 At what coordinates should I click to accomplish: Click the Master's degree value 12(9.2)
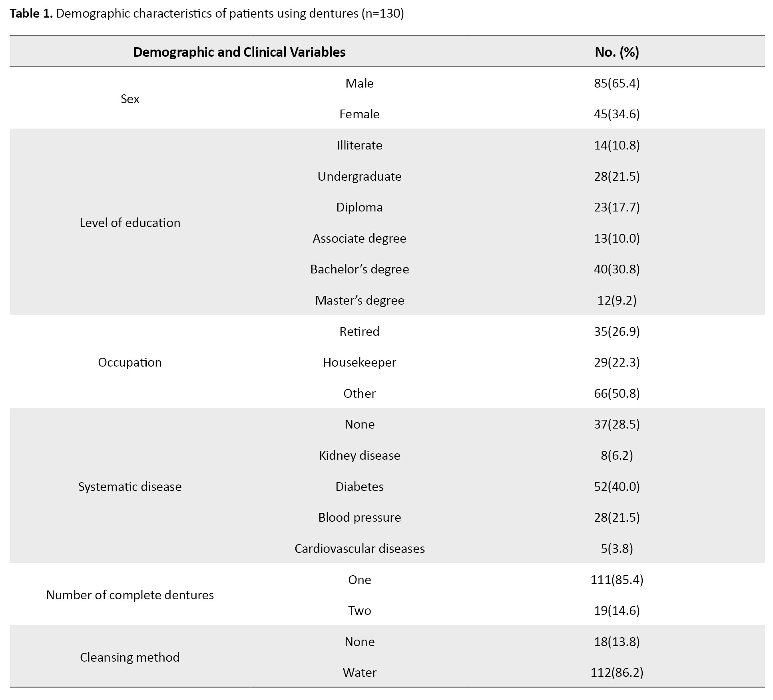[x=617, y=300]
